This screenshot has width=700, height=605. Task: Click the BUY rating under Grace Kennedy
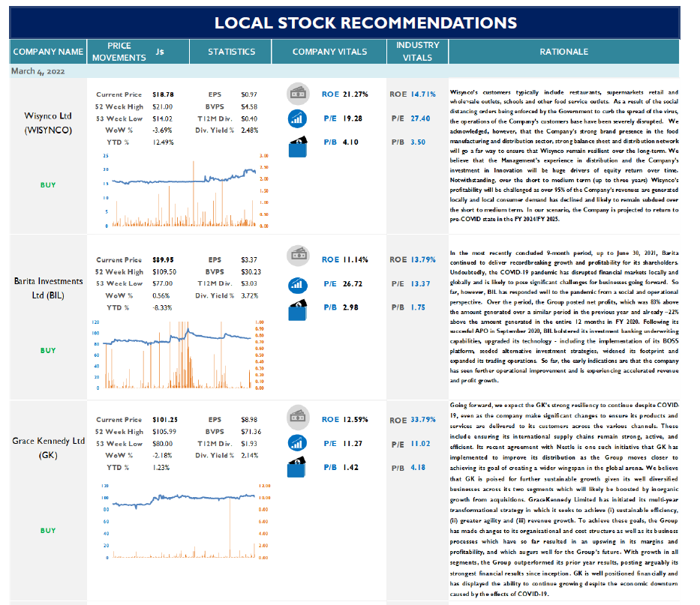48,531
